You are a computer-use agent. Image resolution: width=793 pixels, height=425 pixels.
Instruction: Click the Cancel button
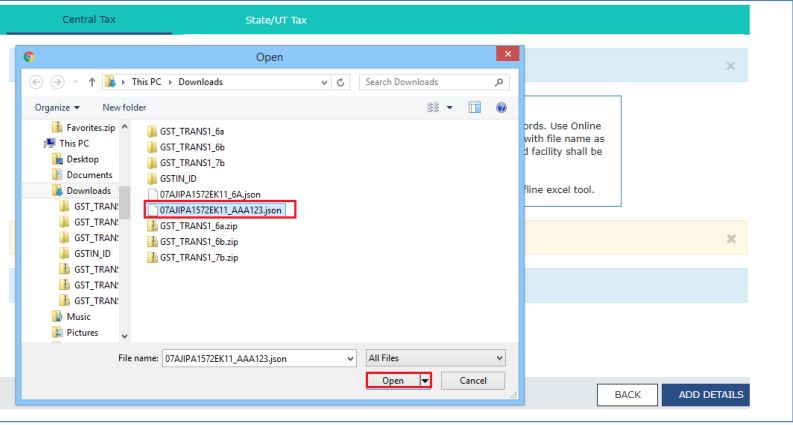[473, 381]
